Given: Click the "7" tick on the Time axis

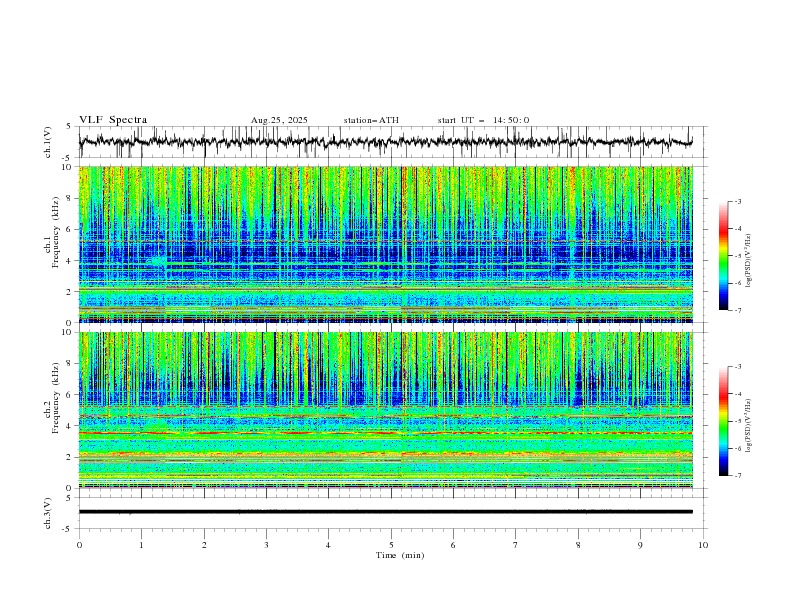Looking at the screenshot, I should click(x=516, y=545).
